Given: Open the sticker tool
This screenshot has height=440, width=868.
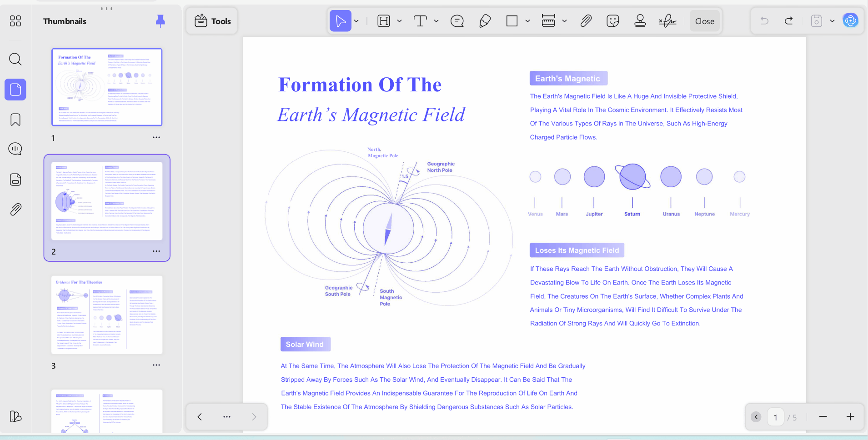Looking at the screenshot, I should pos(613,21).
